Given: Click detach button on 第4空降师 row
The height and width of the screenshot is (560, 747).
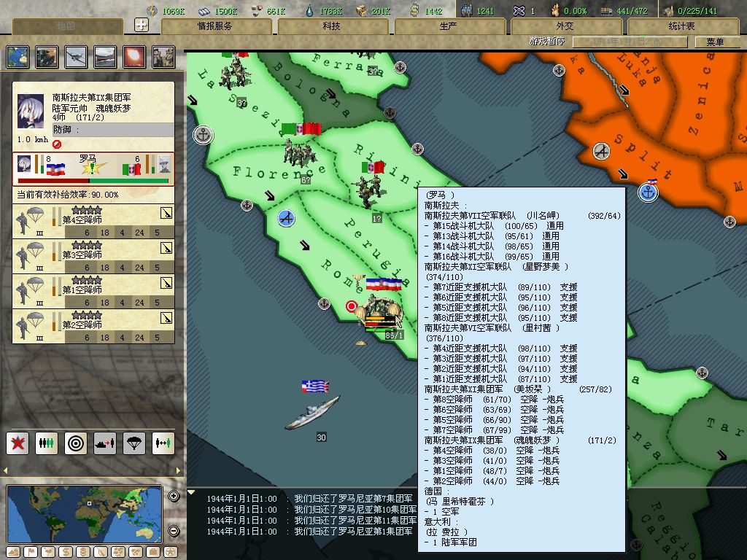Looking at the screenshot, I should tap(166, 214).
